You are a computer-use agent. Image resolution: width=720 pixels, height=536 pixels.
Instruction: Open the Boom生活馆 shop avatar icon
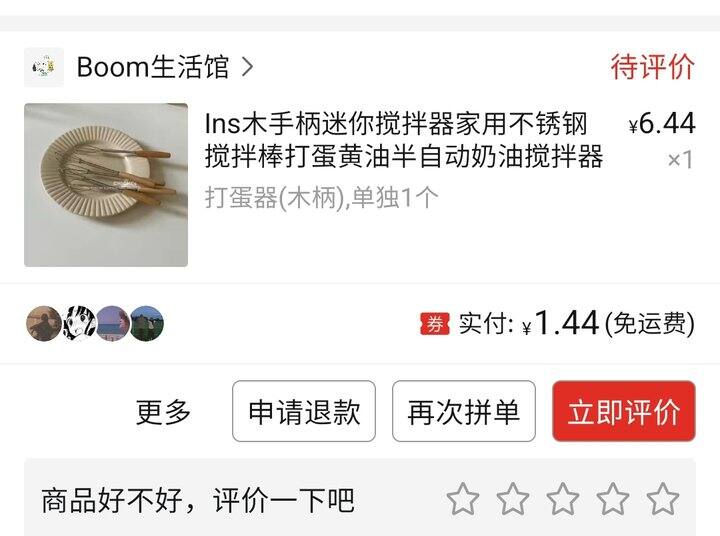44,67
